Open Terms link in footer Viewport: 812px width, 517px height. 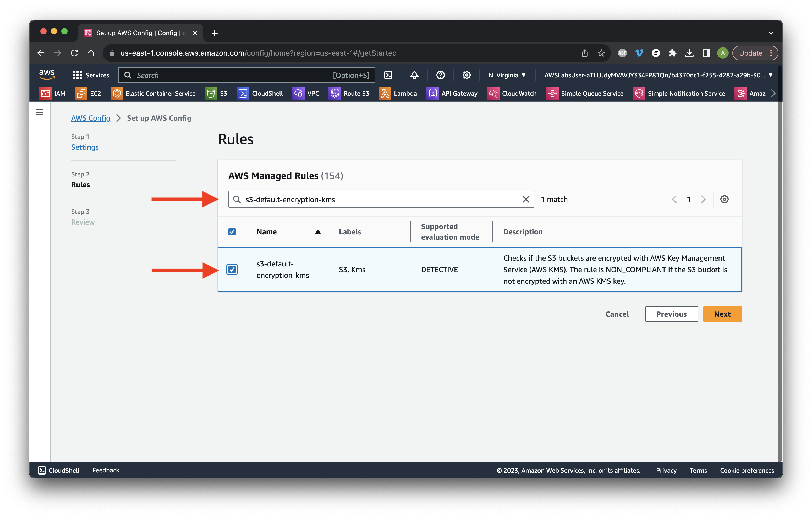pos(698,470)
